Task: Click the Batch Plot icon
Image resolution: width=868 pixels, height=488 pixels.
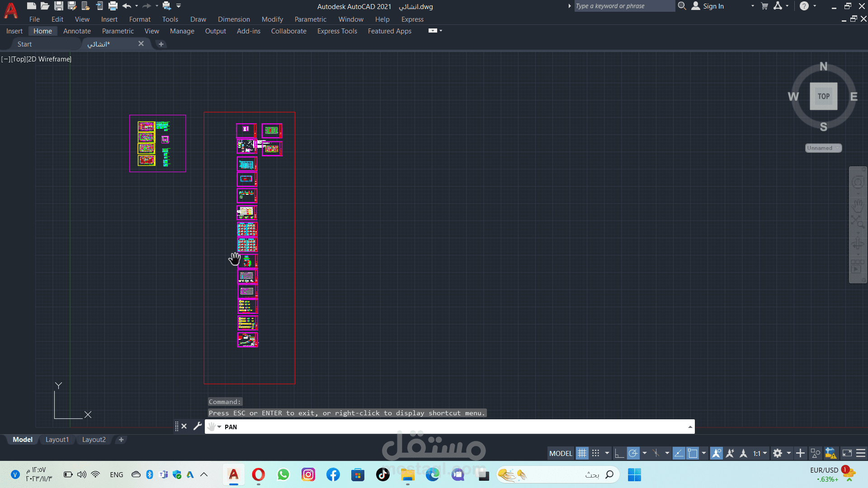Action: click(x=167, y=6)
